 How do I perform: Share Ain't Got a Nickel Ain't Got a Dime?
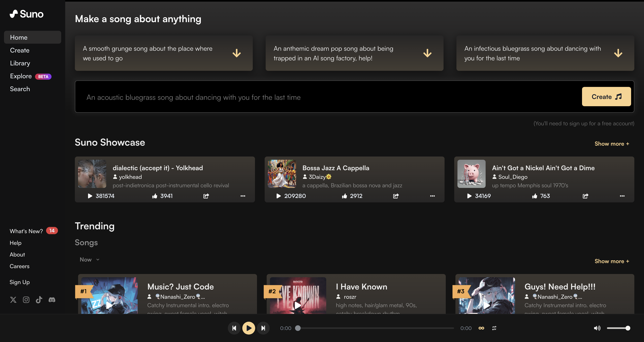[x=585, y=196]
